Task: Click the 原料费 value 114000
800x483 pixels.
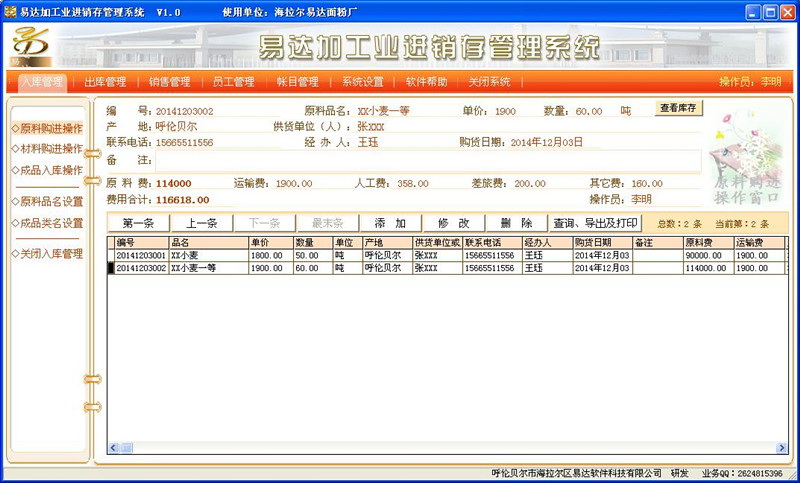Action: click(x=173, y=184)
